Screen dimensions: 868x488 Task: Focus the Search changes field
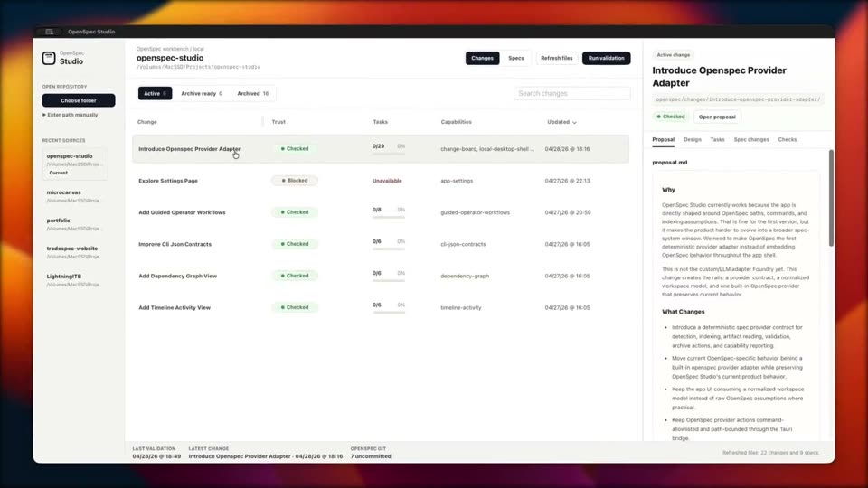tap(571, 93)
